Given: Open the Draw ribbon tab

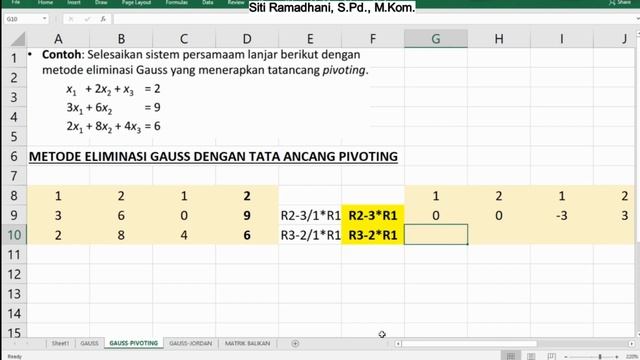Looking at the screenshot, I should click(x=101, y=2).
